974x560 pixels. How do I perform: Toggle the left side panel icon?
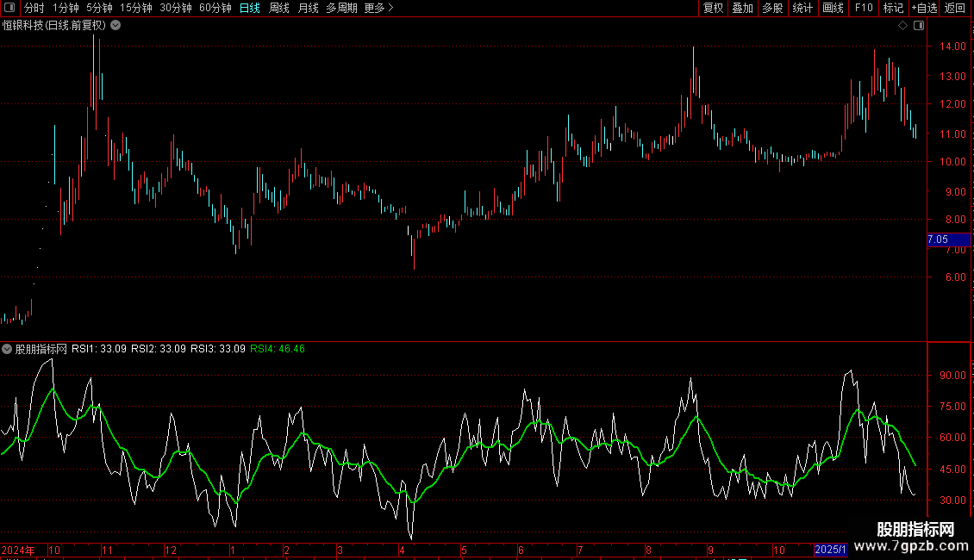point(9,8)
